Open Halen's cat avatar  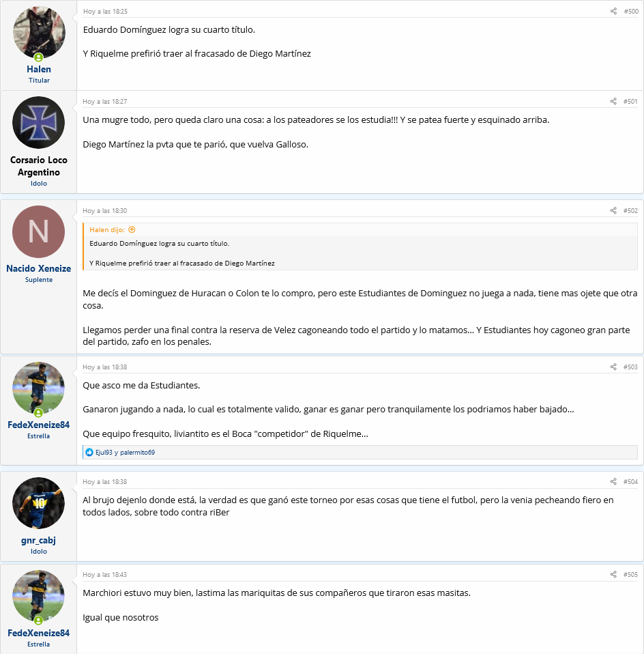(39, 33)
